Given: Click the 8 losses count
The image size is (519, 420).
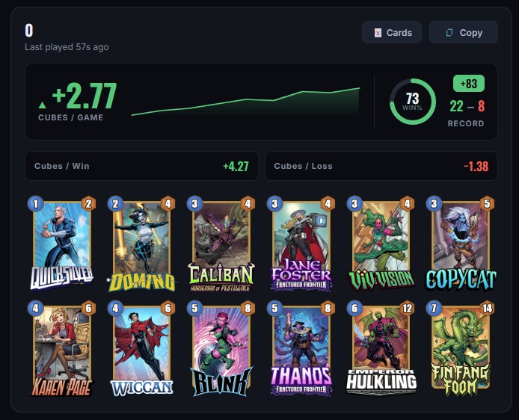Looking at the screenshot, I should coord(482,106).
